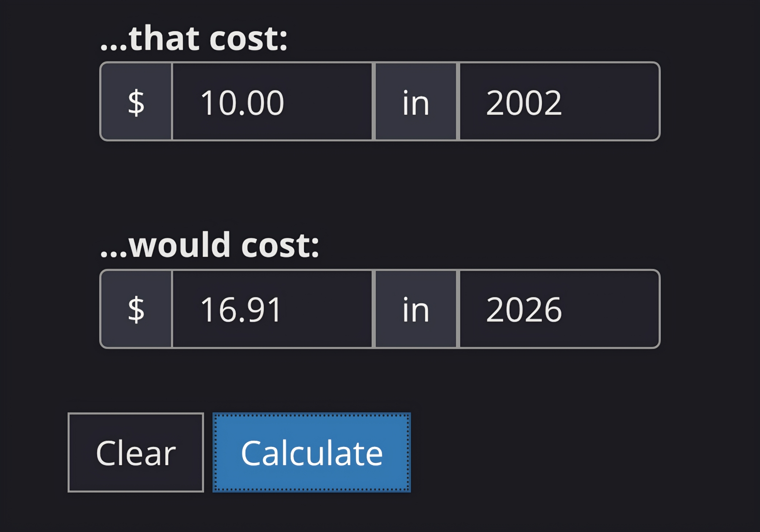Click the '...would cost:' heading

point(209,245)
